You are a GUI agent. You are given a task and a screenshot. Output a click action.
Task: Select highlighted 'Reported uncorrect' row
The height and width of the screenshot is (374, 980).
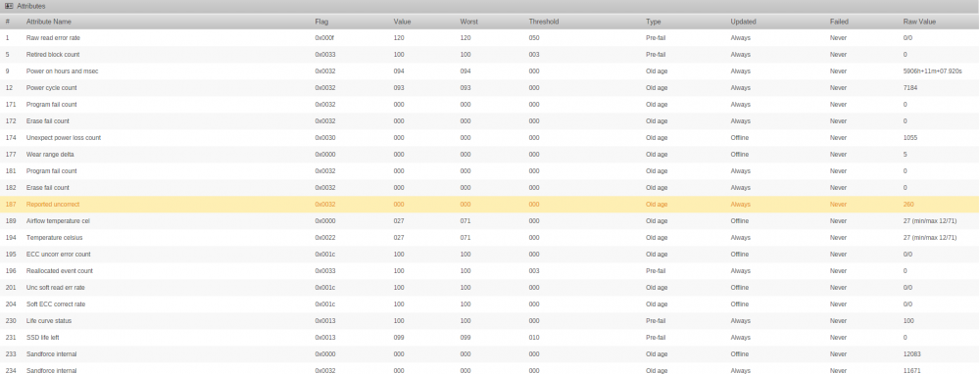point(490,205)
